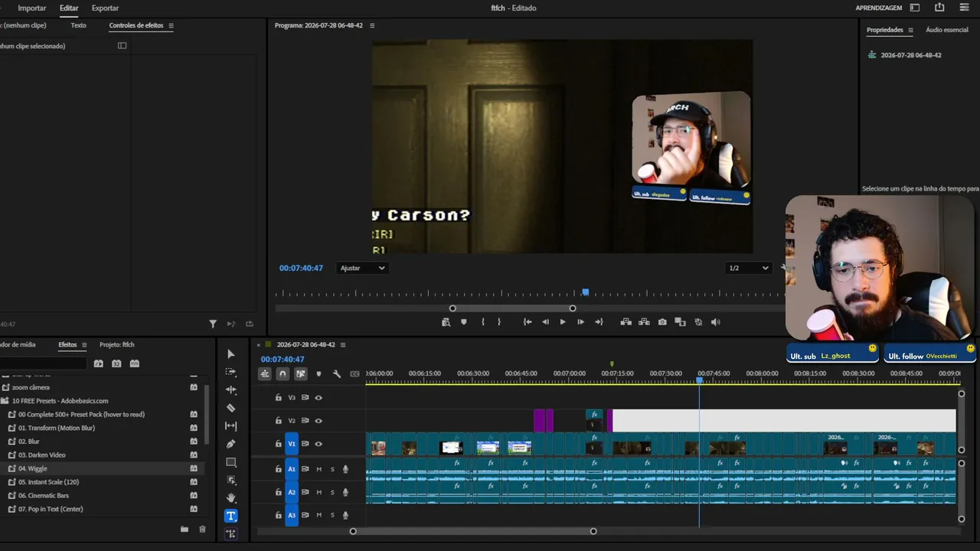Click the timeline captions CC icon

[x=354, y=374]
